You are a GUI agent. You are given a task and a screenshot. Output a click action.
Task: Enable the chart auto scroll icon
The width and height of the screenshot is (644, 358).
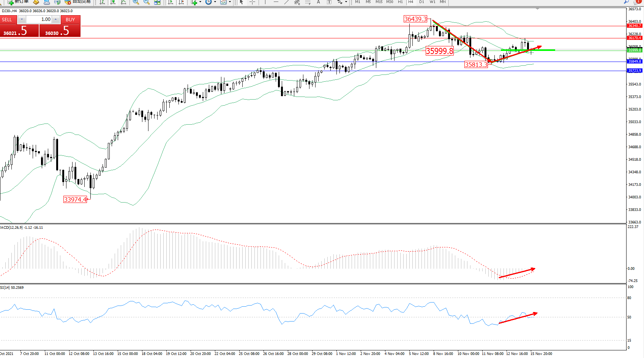[x=170, y=2]
